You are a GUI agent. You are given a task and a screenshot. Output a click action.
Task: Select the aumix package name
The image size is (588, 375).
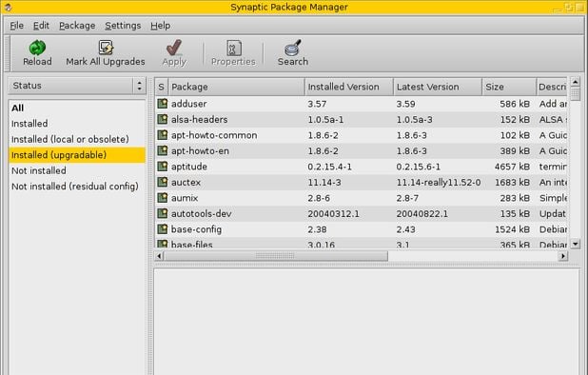coord(185,198)
